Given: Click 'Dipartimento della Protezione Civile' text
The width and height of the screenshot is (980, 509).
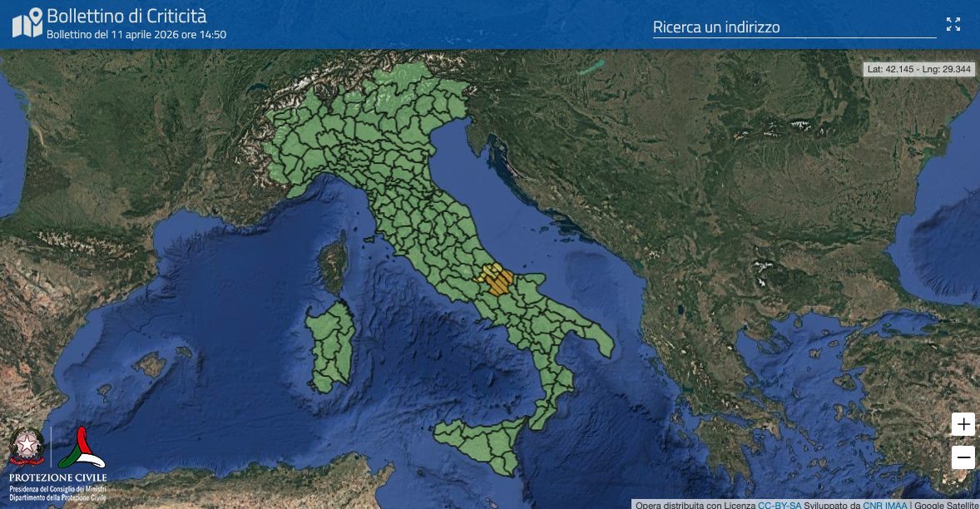Looking at the screenshot, I should [x=57, y=497].
